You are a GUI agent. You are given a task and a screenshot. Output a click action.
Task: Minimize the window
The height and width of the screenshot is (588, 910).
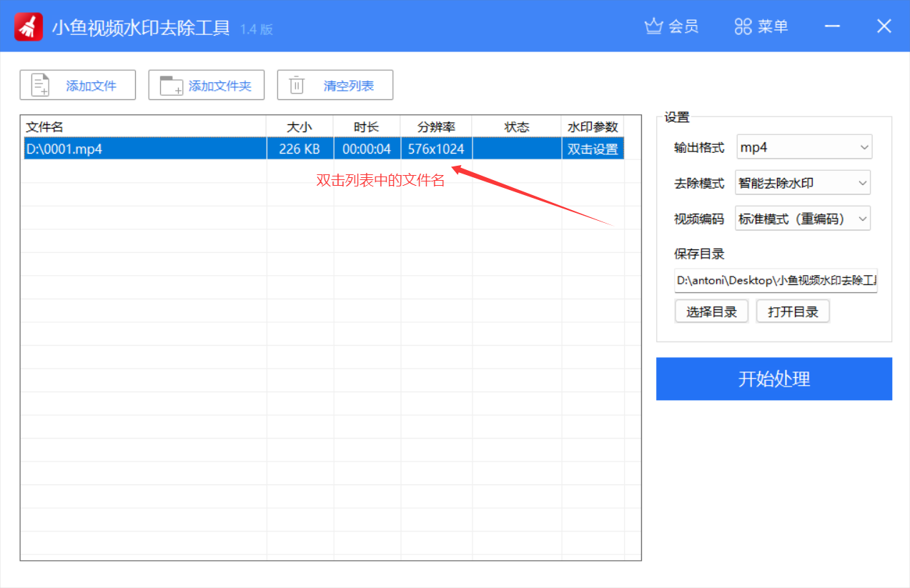tap(832, 26)
